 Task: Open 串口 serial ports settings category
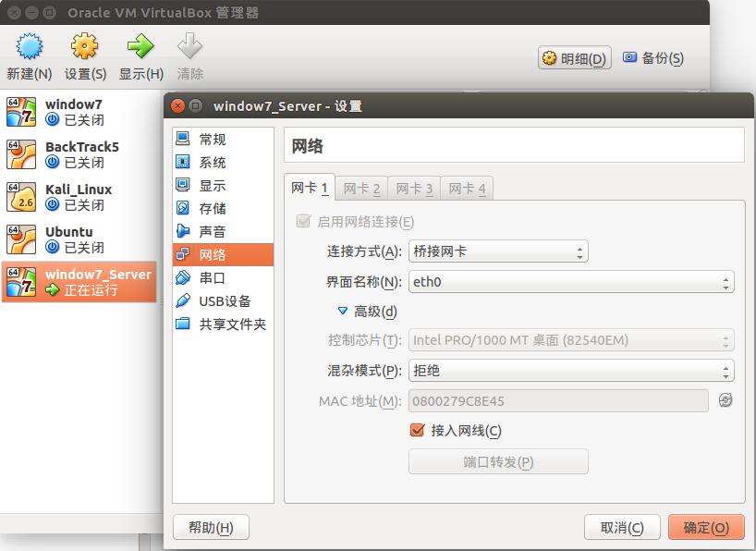[223, 278]
